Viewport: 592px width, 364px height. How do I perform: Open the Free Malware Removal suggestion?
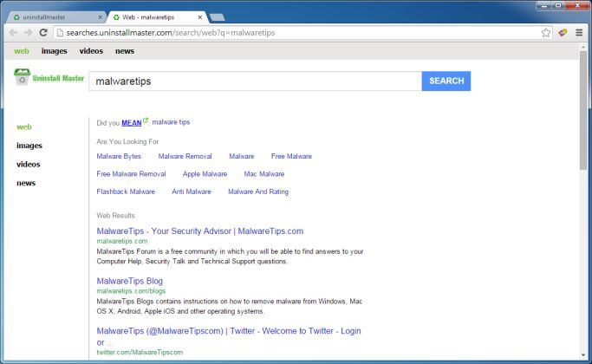coord(131,174)
